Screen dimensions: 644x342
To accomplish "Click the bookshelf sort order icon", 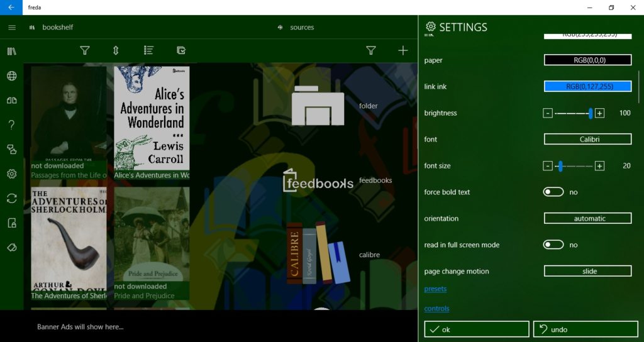I will point(116,50).
